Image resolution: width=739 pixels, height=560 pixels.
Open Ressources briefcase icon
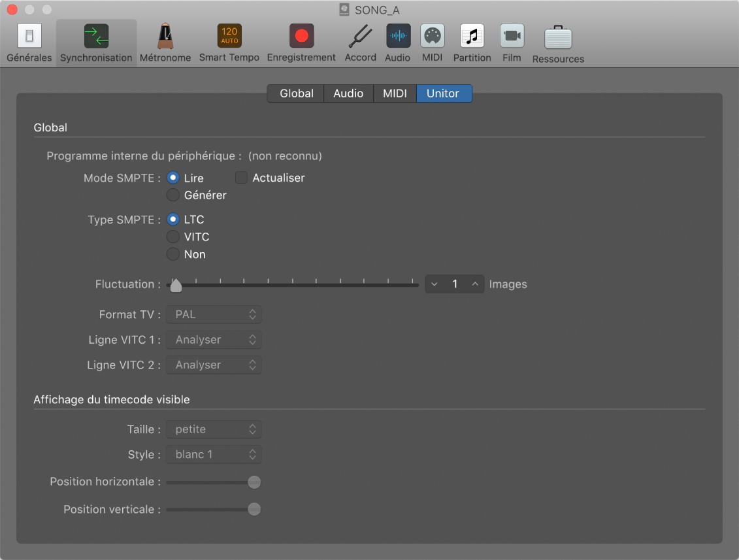click(x=558, y=44)
